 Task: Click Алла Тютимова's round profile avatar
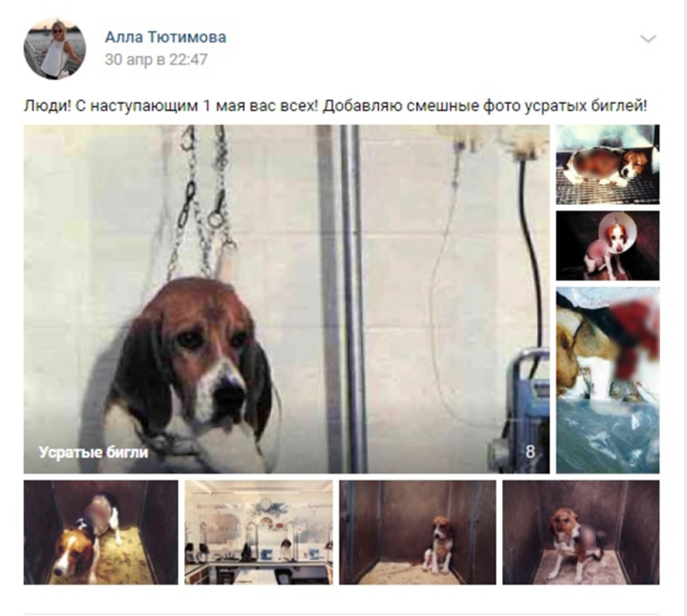coord(55,49)
